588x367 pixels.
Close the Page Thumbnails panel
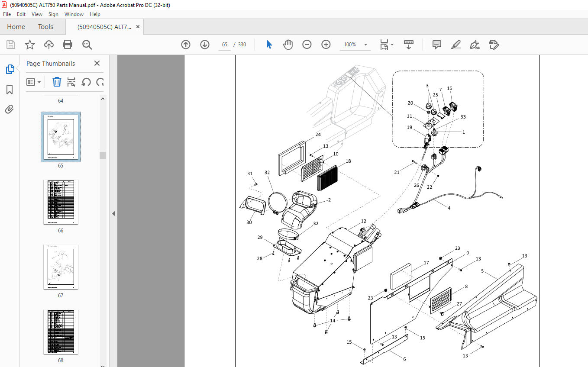[97, 63]
